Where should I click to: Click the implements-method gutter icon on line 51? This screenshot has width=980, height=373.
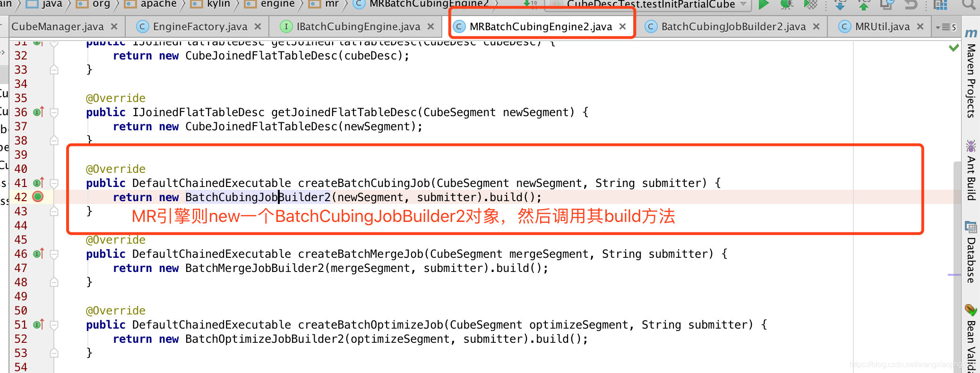click(x=38, y=324)
